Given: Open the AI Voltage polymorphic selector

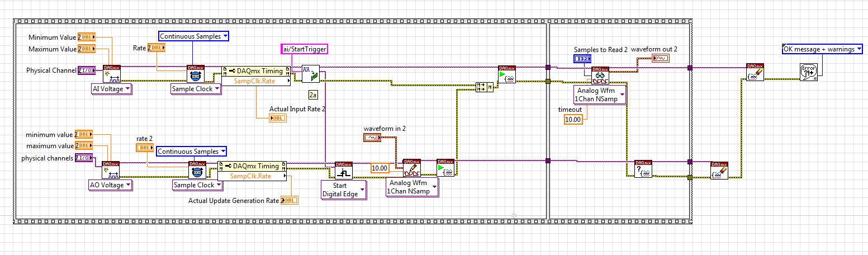Looking at the screenshot, I should pos(111,89).
